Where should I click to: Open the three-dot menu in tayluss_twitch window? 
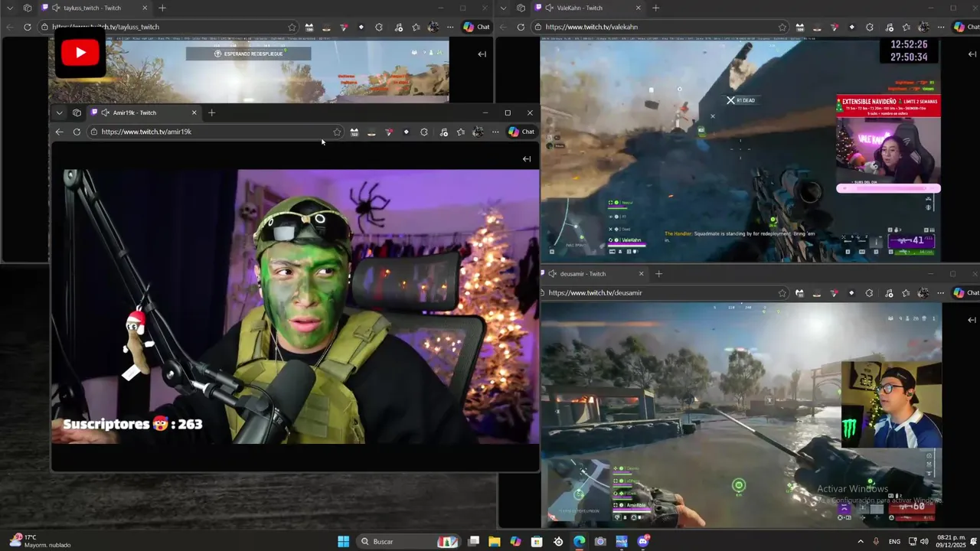pyautogui.click(x=450, y=27)
